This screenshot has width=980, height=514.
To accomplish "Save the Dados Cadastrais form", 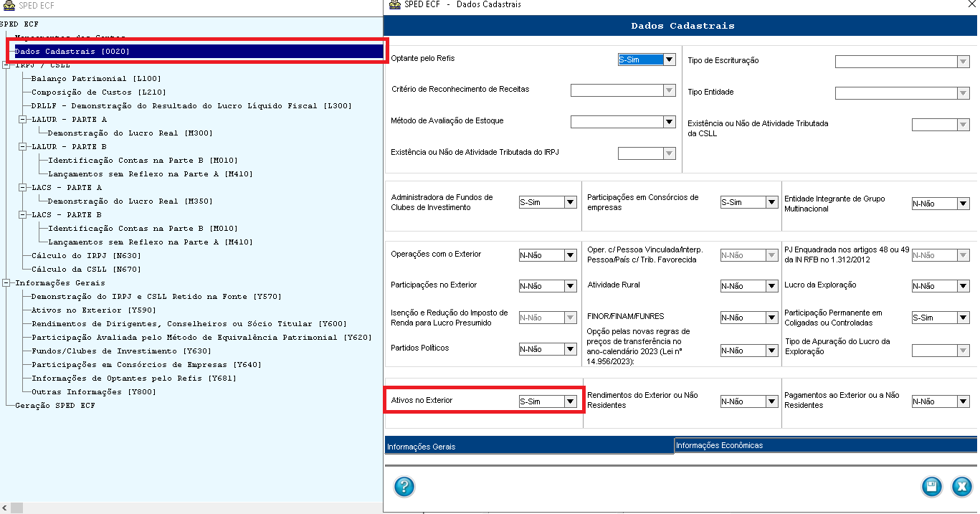I will click(x=932, y=487).
